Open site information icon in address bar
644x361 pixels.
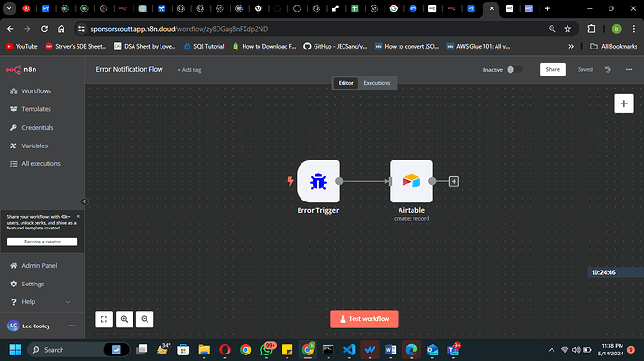coord(81,29)
